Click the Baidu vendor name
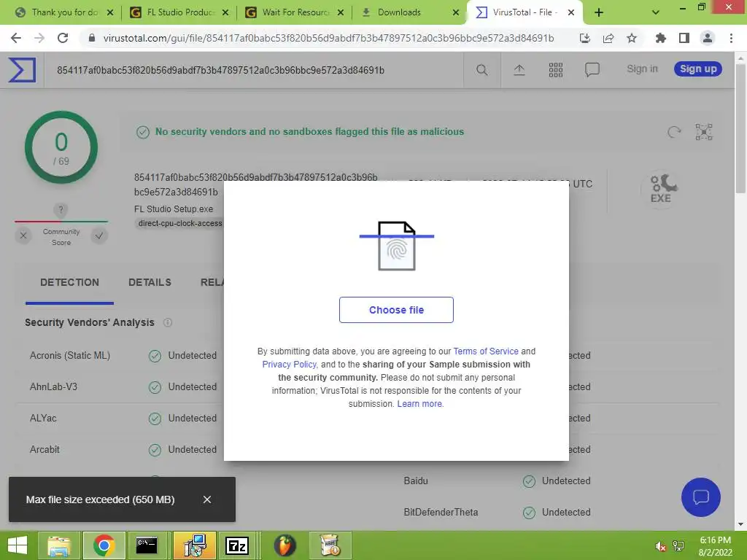Viewport: 747px width, 560px height. pyautogui.click(x=416, y=481)
